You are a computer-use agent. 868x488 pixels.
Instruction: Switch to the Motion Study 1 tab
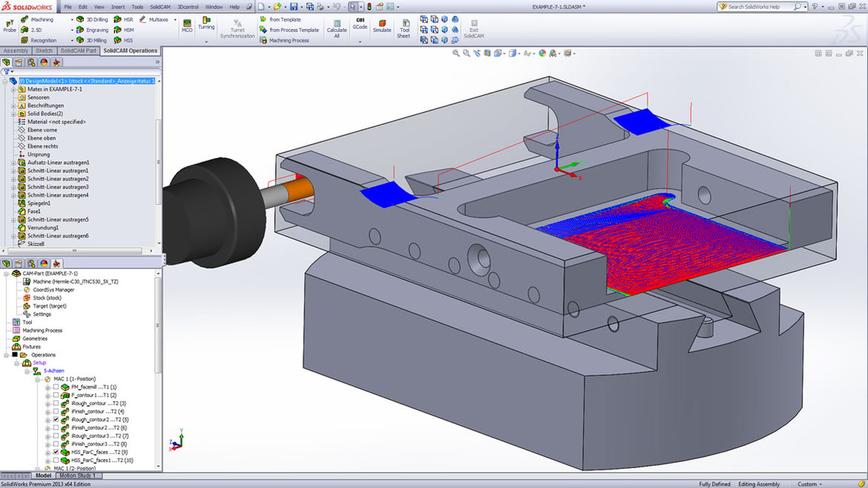pyautogui.click(x=78, y=475)
